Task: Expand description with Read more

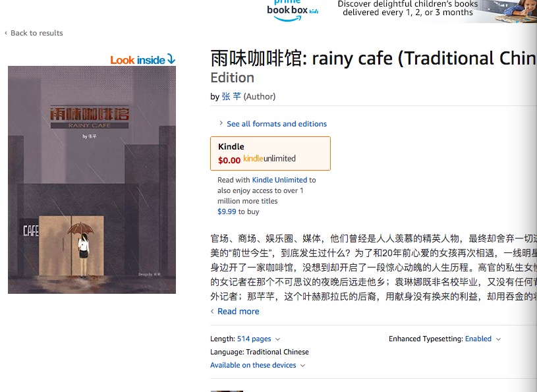Action: (239, 311)
